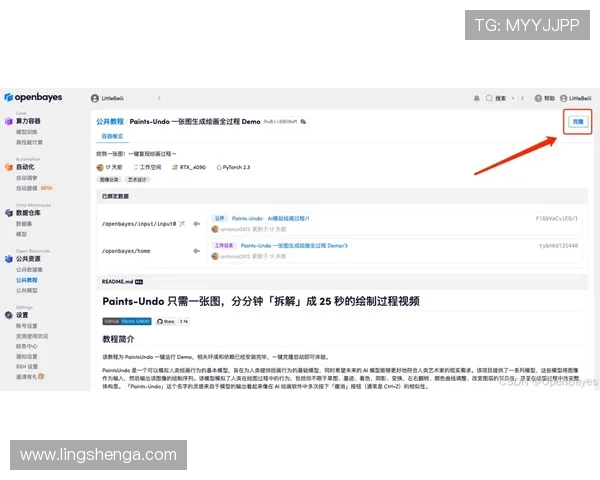Open 资源使用状况 sidebar item
Viewport: 600px width, 480px height.
[32, 336]
